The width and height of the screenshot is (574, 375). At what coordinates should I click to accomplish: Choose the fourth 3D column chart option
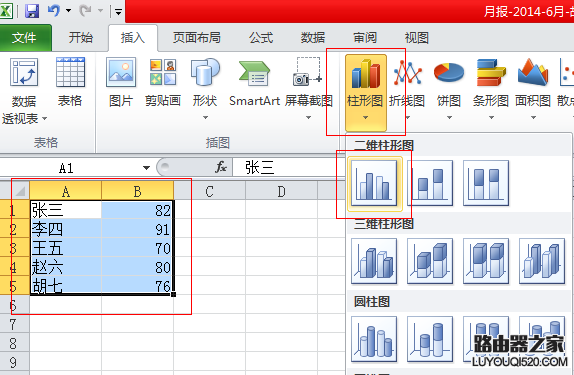[542, 261]
